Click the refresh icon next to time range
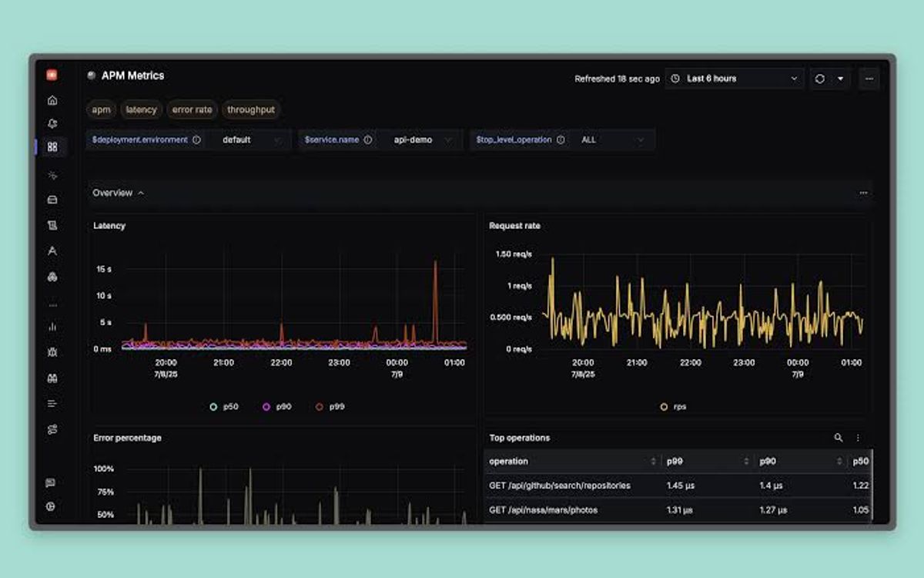Image resolution: width=924 pixels, height=578 pixels. pos(820,79)
